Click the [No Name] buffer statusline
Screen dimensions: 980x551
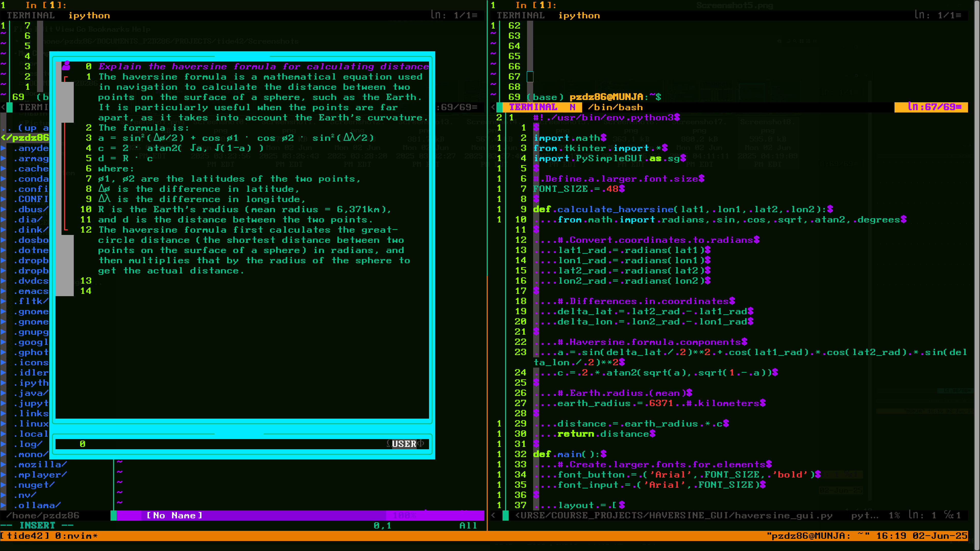[175, 515]
